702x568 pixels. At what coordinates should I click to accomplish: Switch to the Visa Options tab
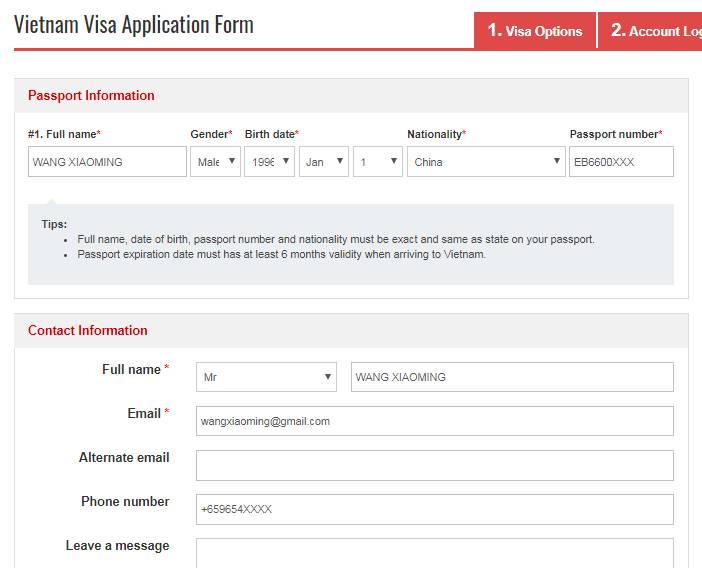point(534,31)
